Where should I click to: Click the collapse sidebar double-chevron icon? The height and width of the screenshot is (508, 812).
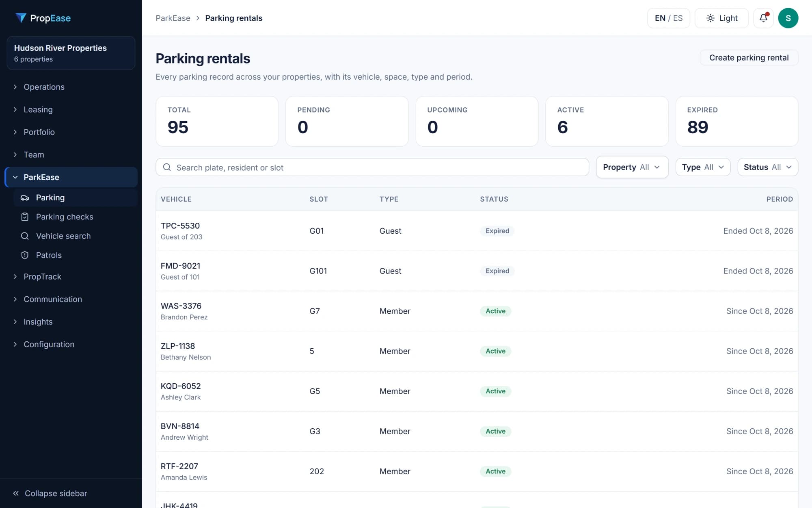(16, 493)
